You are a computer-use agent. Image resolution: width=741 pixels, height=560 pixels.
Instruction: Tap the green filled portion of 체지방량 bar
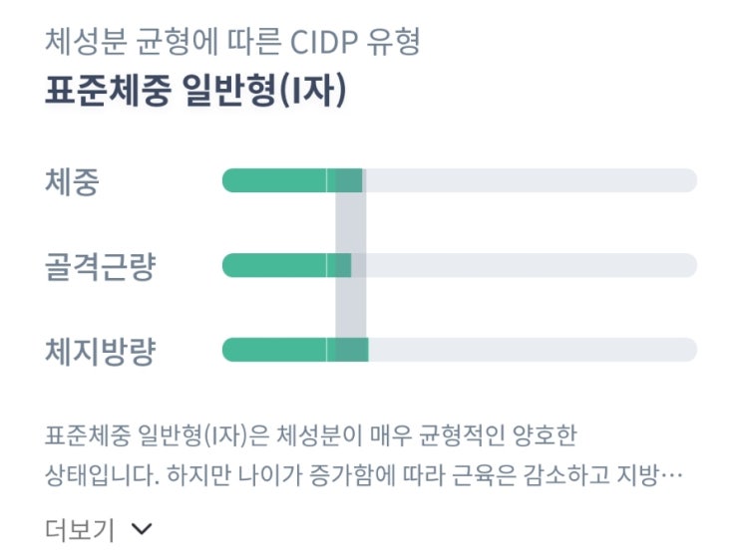[x=295, y=350]
